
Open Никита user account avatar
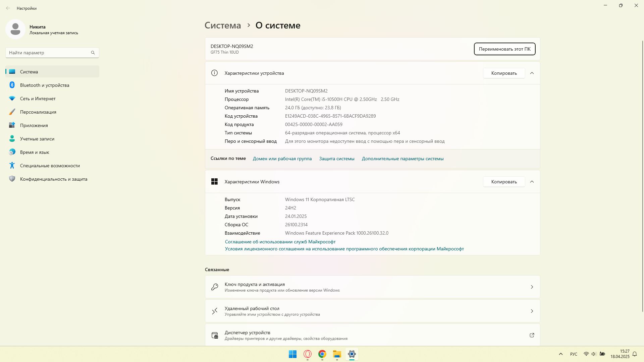tap(15, 29)
